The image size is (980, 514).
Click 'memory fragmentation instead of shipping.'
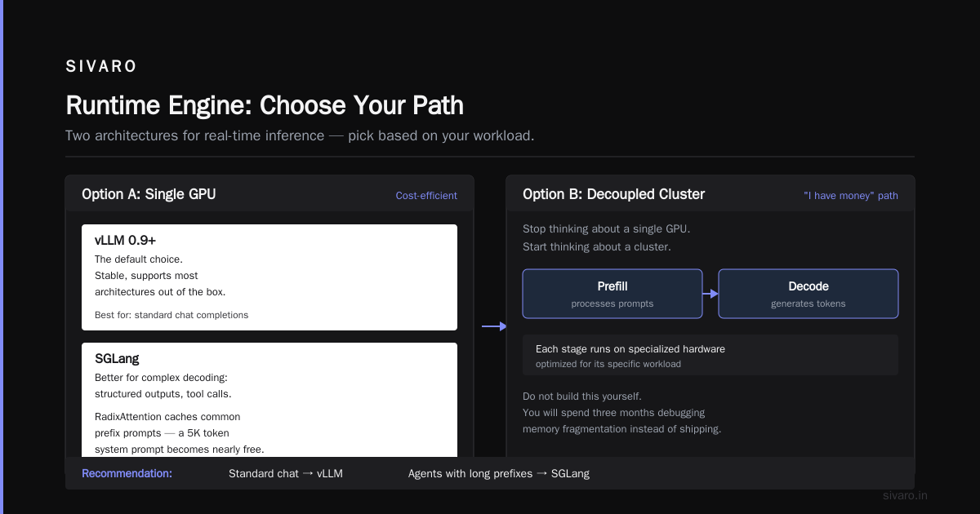click(622, 429)
